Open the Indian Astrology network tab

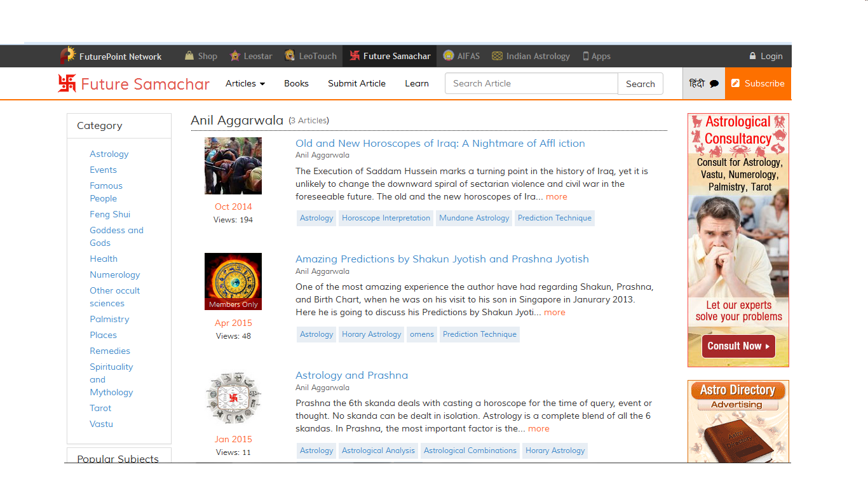531,56
